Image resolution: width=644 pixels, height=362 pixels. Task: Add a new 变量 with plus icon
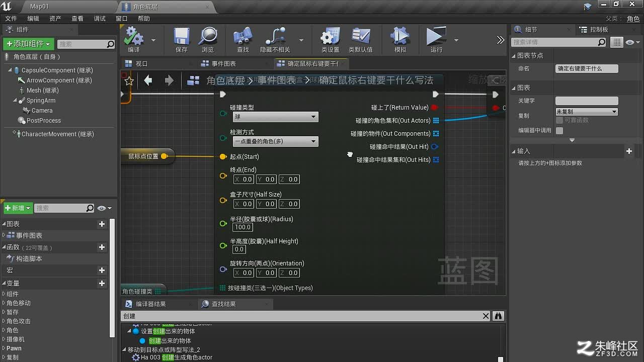tap(102, 284)
